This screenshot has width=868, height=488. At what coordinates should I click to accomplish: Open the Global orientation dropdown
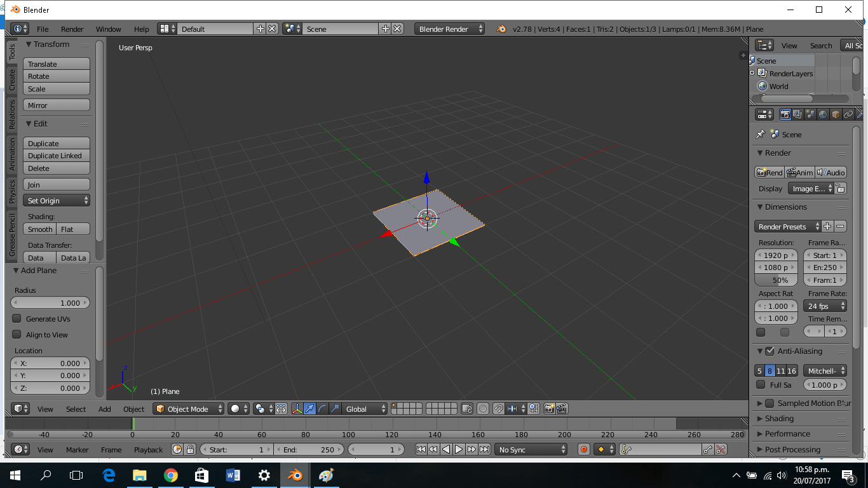[365, 409]
